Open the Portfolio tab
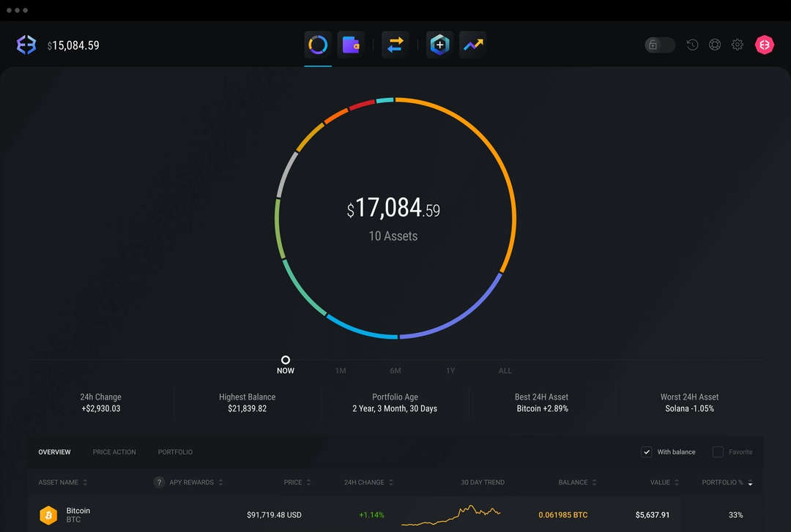791x532 pixels. click(175, 452)
